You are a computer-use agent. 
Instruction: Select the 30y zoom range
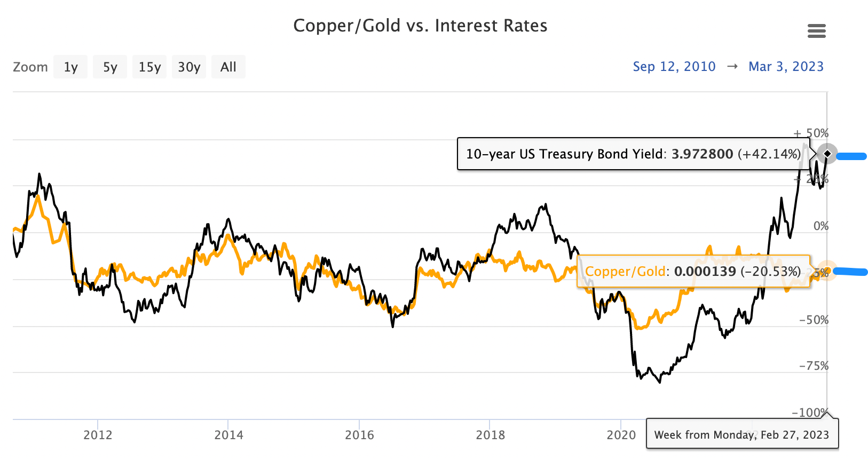click(x=189, y=67)
